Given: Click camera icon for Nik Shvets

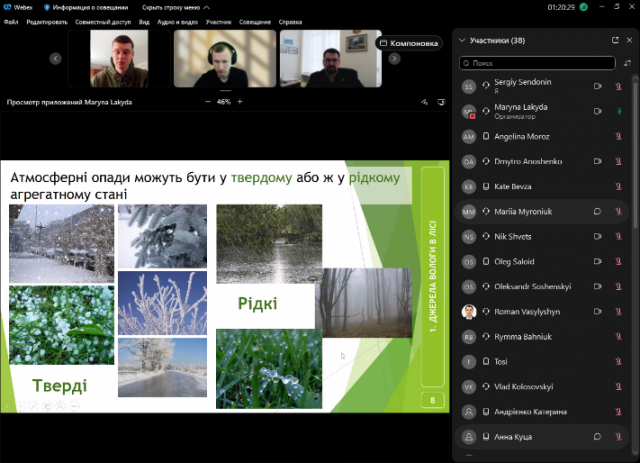Looking at the screenshot, I should click(x=598, y=236).
